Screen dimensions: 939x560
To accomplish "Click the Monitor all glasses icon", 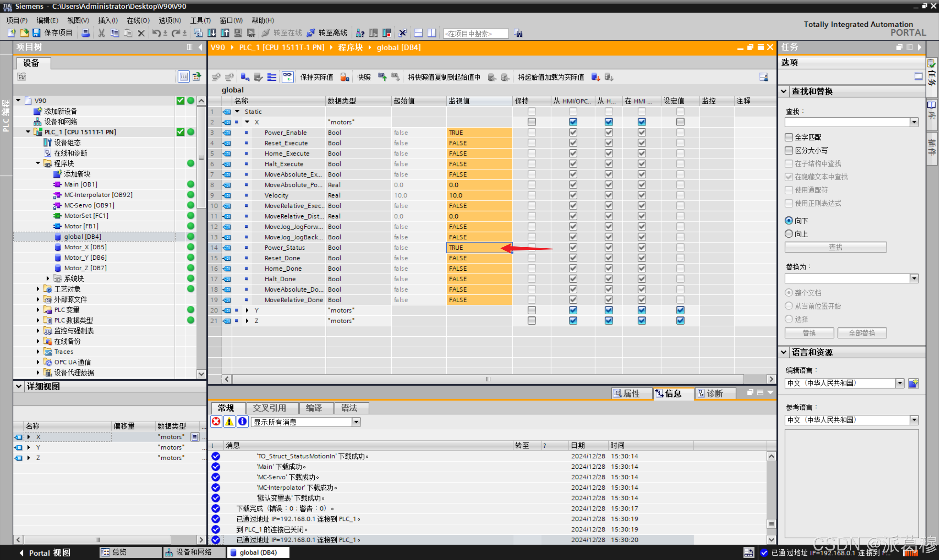I will tap(288, 77).
